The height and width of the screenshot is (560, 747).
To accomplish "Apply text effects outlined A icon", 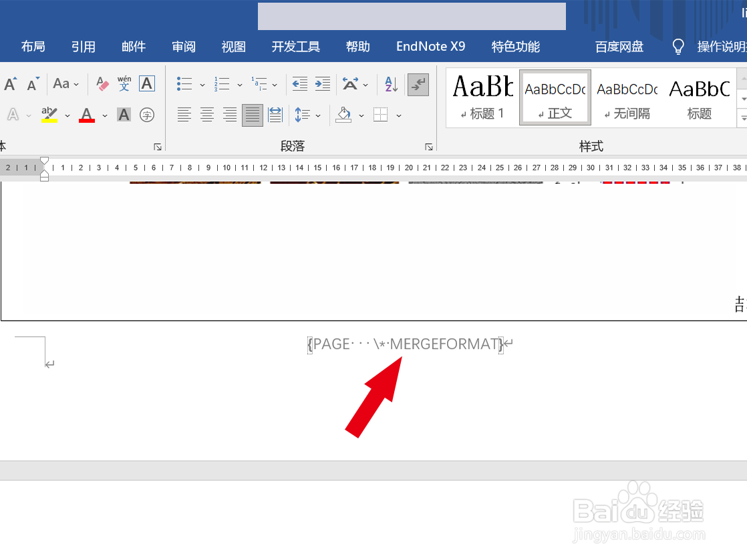I will click(13, 114).
